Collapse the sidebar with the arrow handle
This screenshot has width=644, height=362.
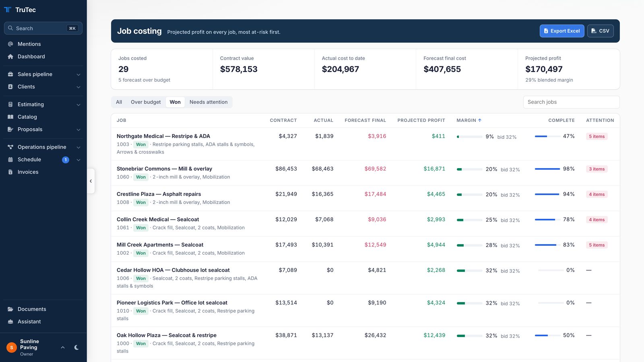click(x=91, y=181)
